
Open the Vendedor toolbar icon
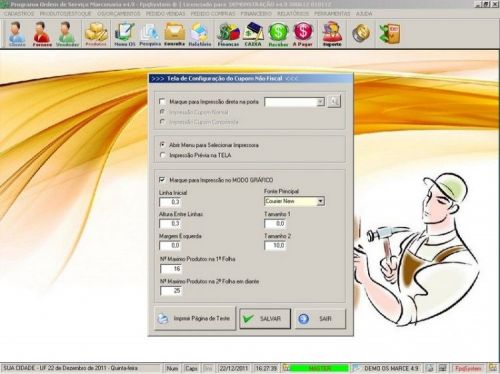tap(67, 34)
